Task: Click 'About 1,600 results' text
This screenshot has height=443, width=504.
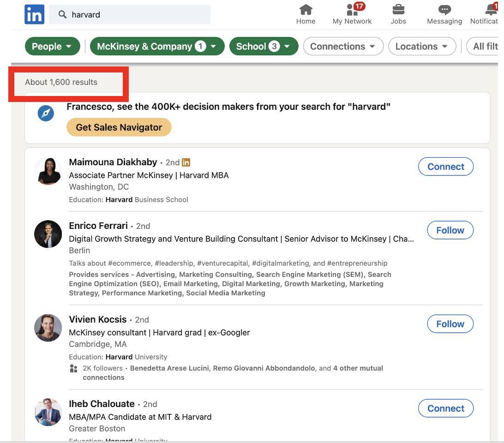Action: coord(61,82)
